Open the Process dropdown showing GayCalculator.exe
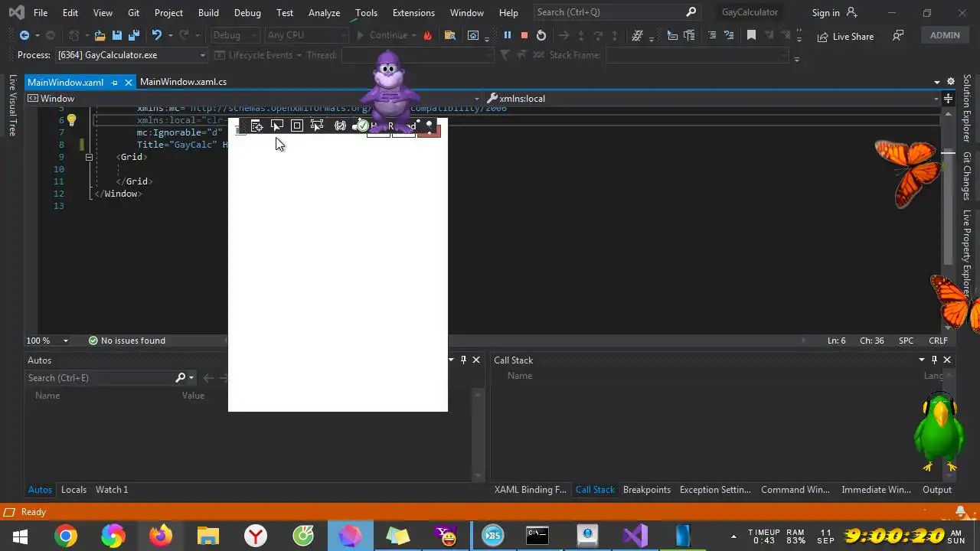Viewport: 980px width, 551px height. pyautogui.click(x=132, y=55)
